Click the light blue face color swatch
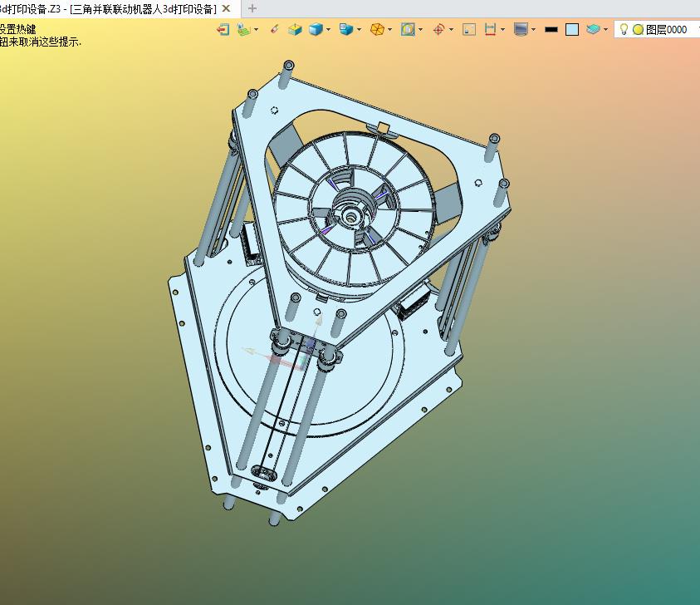Image resolution: width=700 pixels, height=605 pixels. [x=572, y=29]
